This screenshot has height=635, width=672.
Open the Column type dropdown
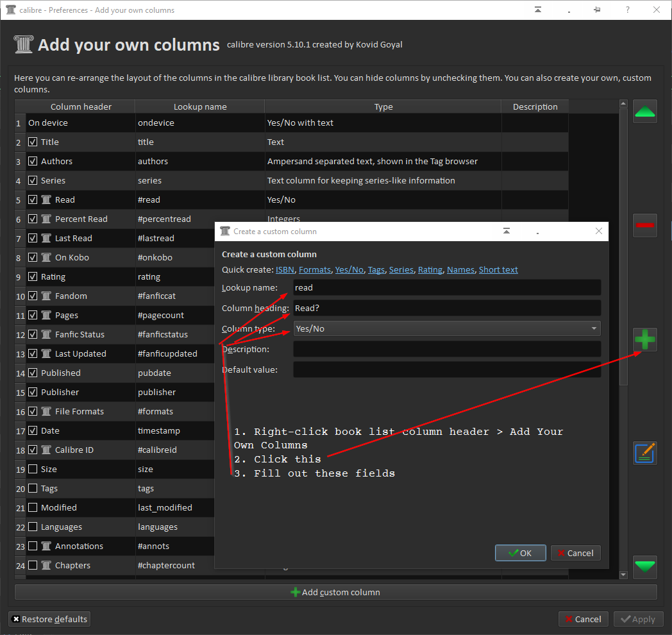(447, 328)
